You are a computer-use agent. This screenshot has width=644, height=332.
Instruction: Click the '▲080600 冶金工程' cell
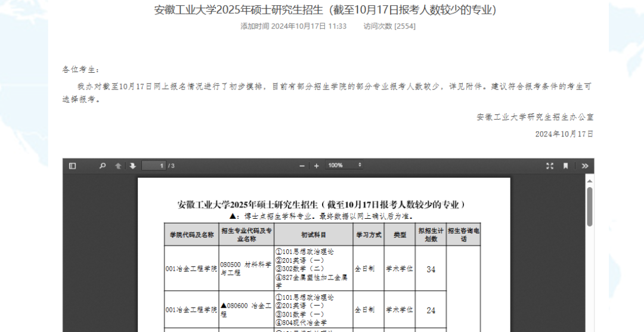pos(246,310)
